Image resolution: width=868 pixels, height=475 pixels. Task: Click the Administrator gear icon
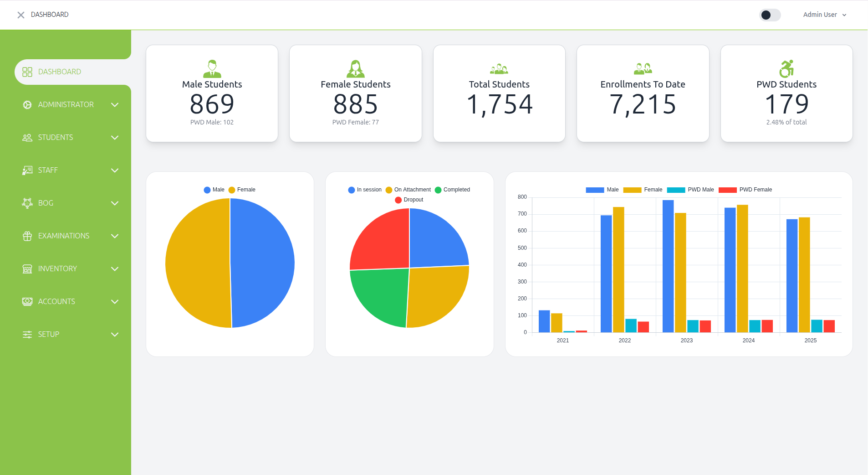[27, 105]
